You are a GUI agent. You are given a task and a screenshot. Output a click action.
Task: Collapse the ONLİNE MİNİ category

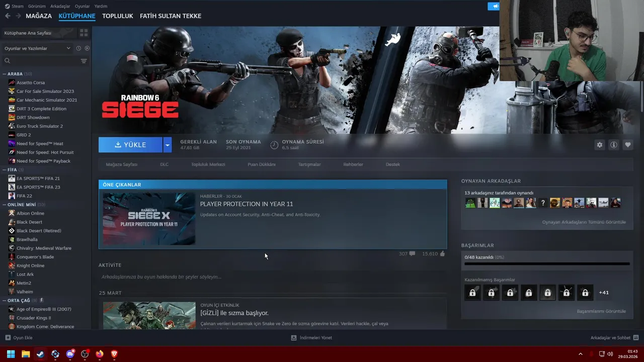[5, 205]
